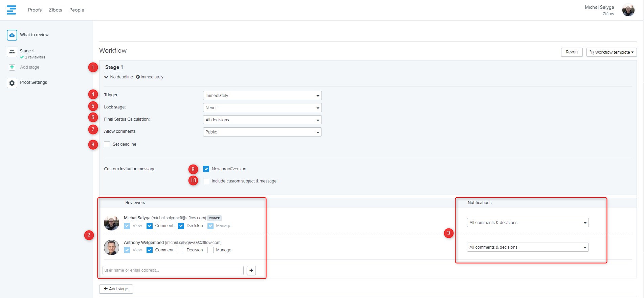Open the Final Status Calculation dropdown
Screen dimensions: 644x298
point(262,120)
